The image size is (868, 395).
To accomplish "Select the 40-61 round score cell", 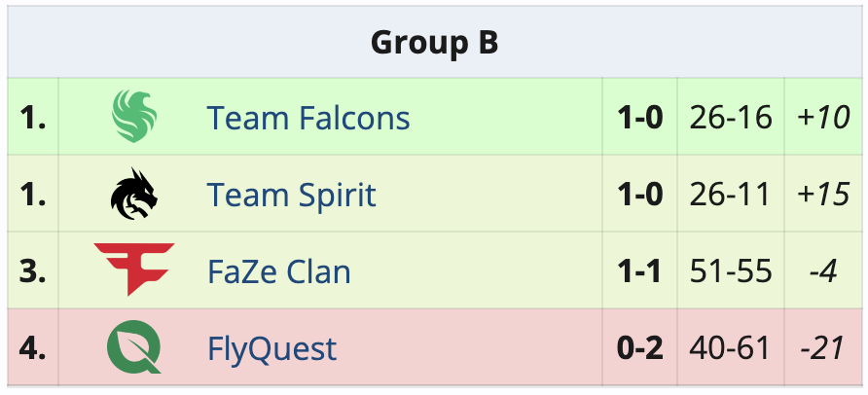I will pos(730,348).
